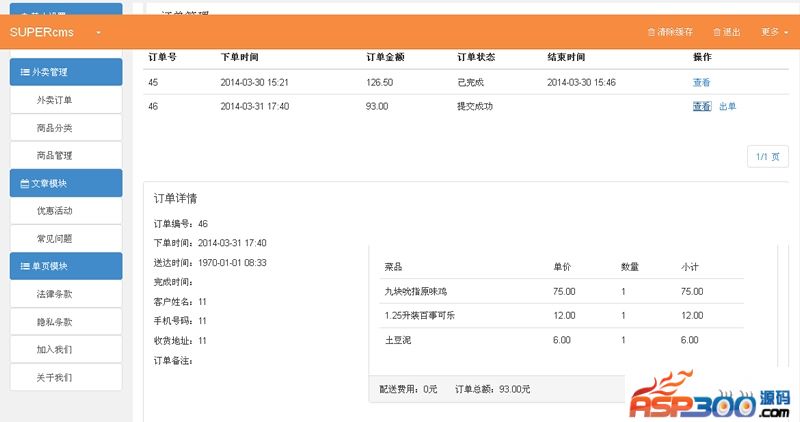Click 出单 link for order 46
The width and height of the screenshot is (800, 422).
click(x=727, y=106)
